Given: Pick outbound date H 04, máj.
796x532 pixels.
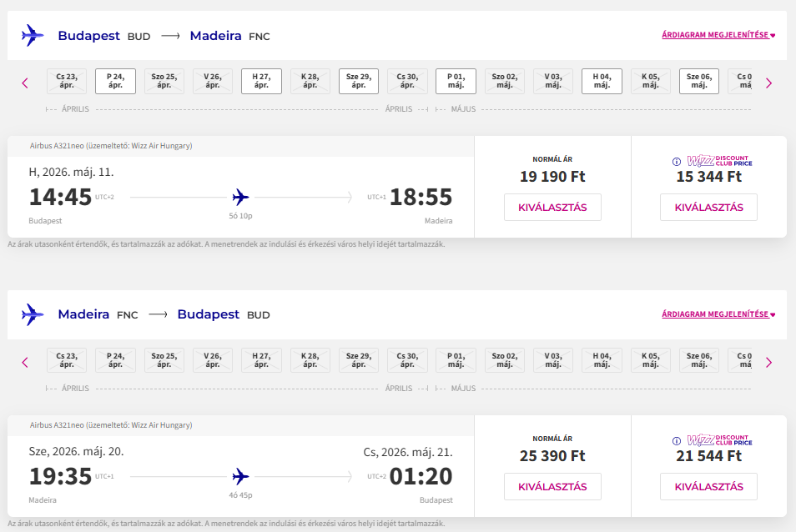Looking at the screenshot, I should click(602, 82).
